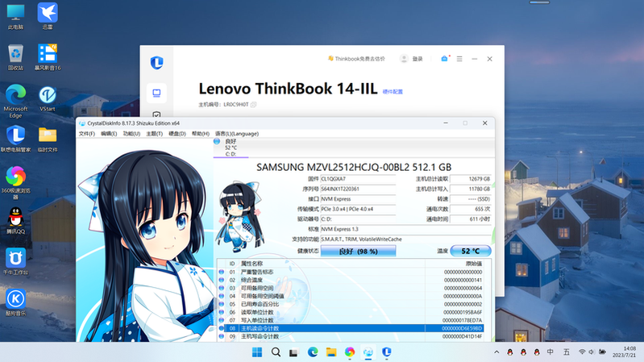Select row 09 主机写命令计数

coord(351,336)
